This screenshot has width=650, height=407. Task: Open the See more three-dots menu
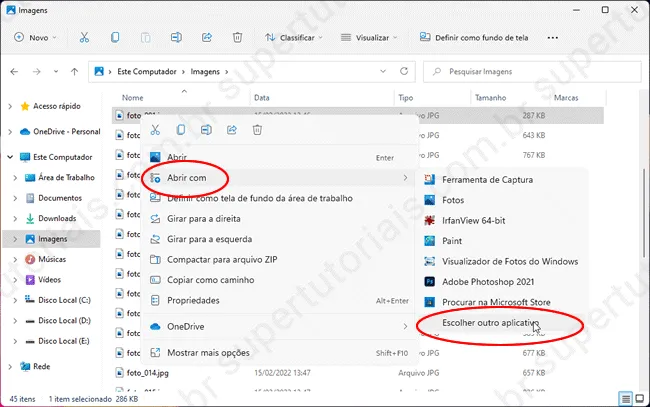click(553, 38)
